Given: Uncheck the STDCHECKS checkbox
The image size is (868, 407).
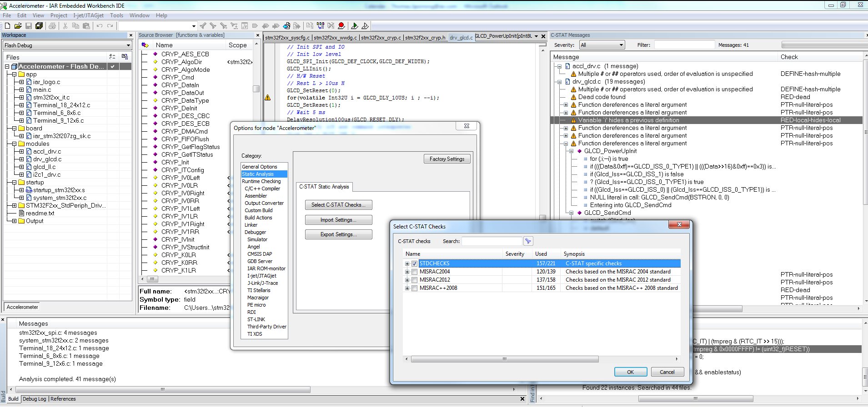Looking at the screenshot, I should click(x=414, y=263).
